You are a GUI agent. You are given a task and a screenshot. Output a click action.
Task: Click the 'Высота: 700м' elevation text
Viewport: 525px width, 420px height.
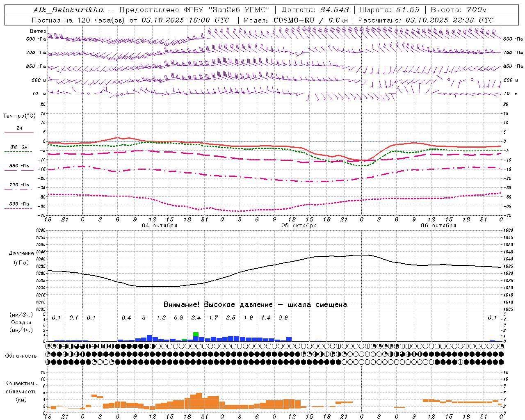click(x=459, y=10)
